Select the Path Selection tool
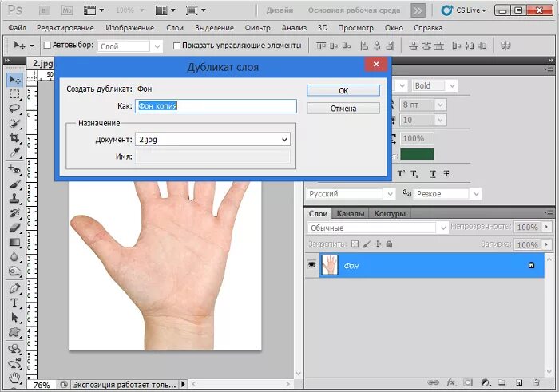The width and height of the screenshot is (559, 392). pos(14,317)
